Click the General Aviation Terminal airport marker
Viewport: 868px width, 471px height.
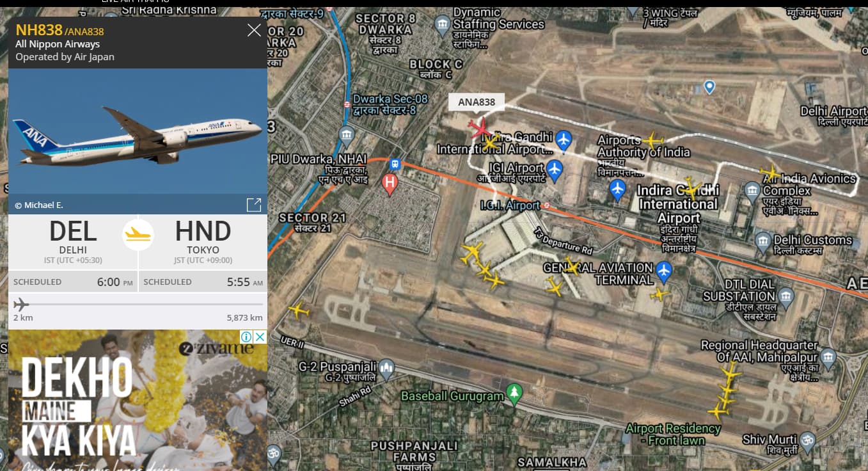(x=664, y=271)
